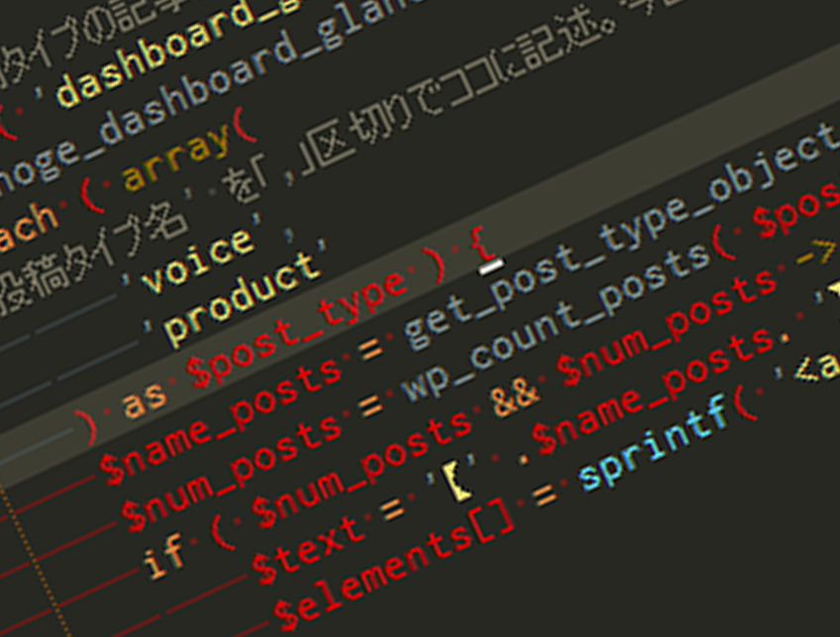The image size is (840, 637).
Task: Click the 'as' keyword on highlighted line
Action: 145,400
